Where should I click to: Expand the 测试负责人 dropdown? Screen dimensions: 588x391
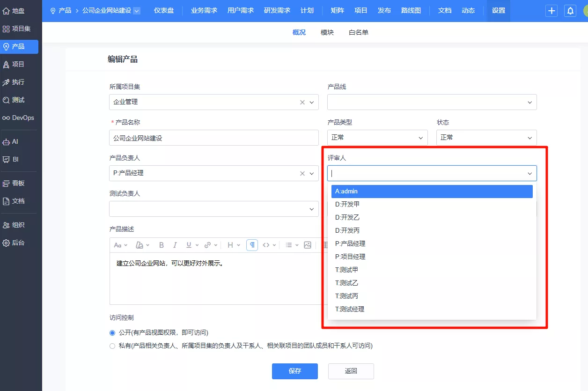214,209
